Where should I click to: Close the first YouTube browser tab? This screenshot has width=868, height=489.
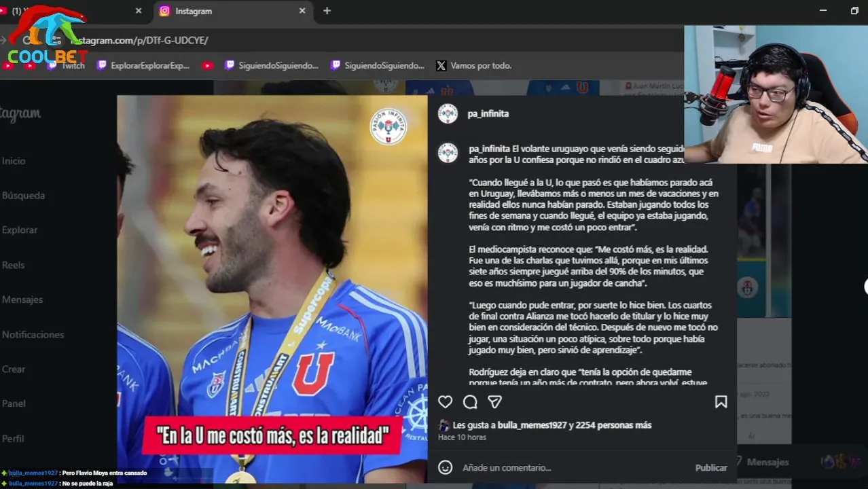pos(139,11)
